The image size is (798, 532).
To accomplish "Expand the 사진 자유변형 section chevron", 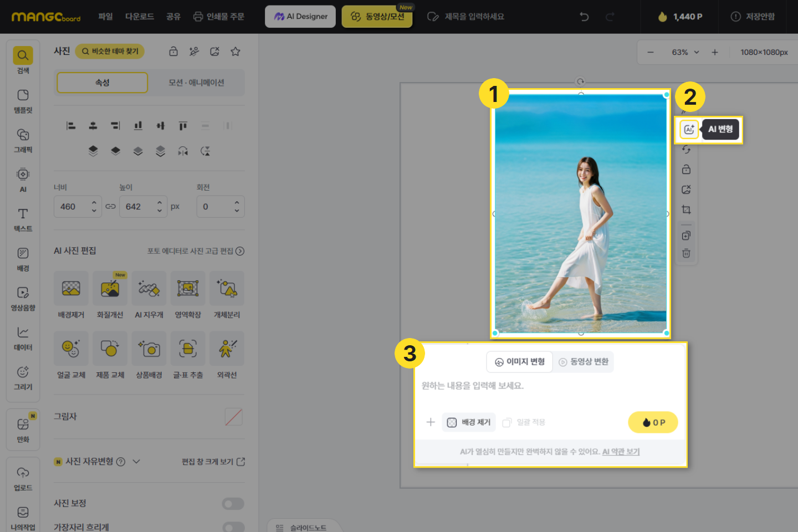I will click(x=136, y=461).
